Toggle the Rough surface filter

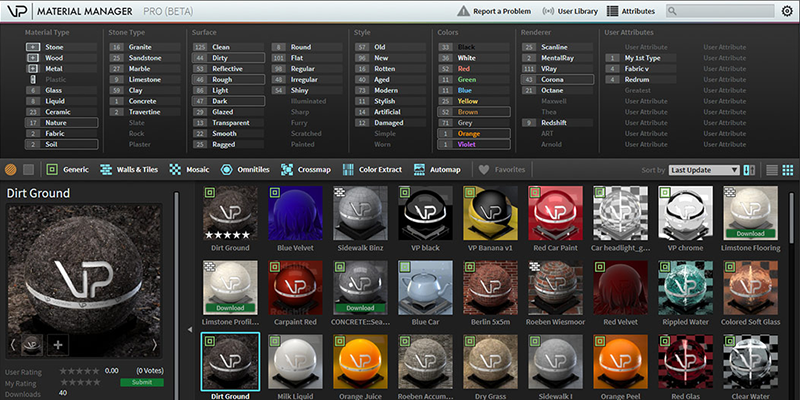(228, 80)
